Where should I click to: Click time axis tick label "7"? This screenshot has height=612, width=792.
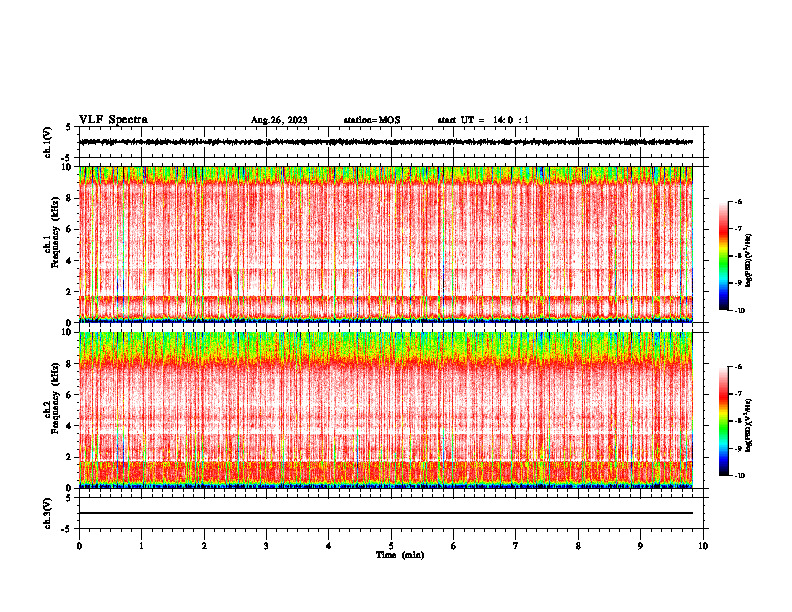(516, 546)
